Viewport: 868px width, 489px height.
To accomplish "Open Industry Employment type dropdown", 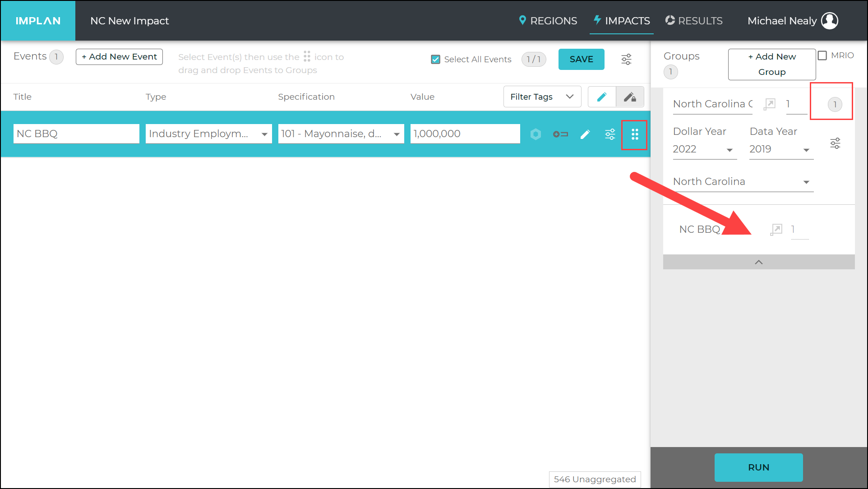I will [208, 134].
